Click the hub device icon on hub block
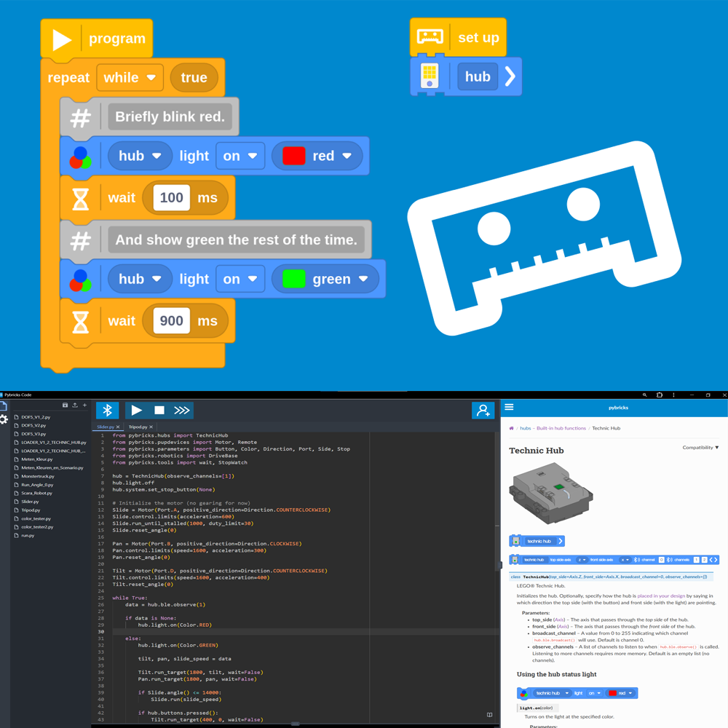Screen dimensions: 728x728 coord(430,76)
